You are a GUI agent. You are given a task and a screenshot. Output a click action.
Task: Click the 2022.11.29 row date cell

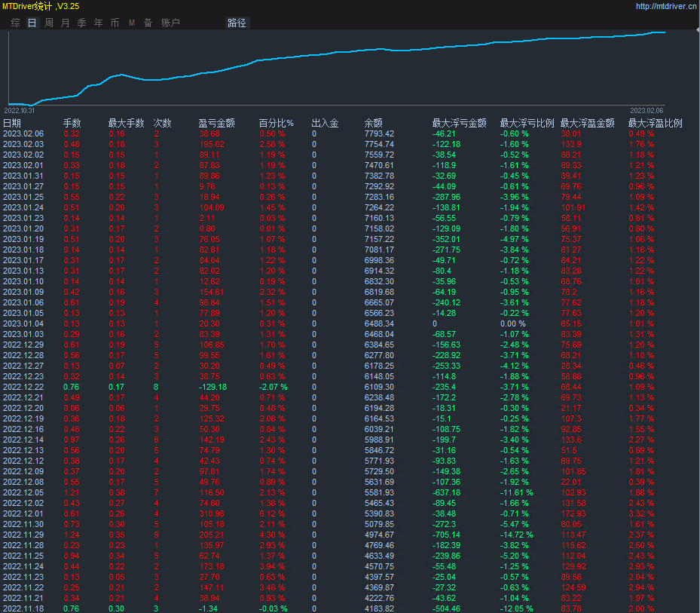point(23,535)
